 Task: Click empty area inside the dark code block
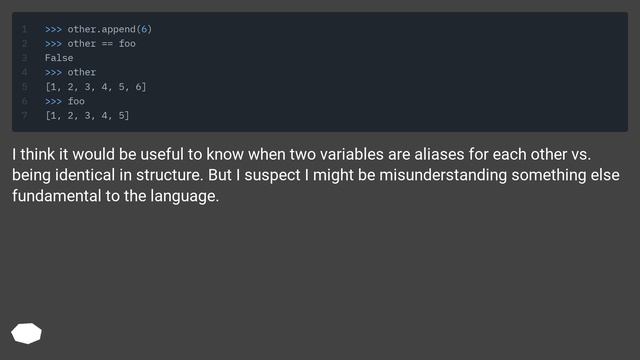point(388,72)
